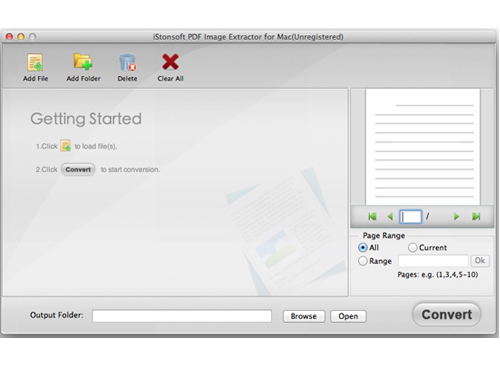
Task: Click the 'Pages: e.g. (1,3,4,5-10)' hint text
Action: (438, 275)
